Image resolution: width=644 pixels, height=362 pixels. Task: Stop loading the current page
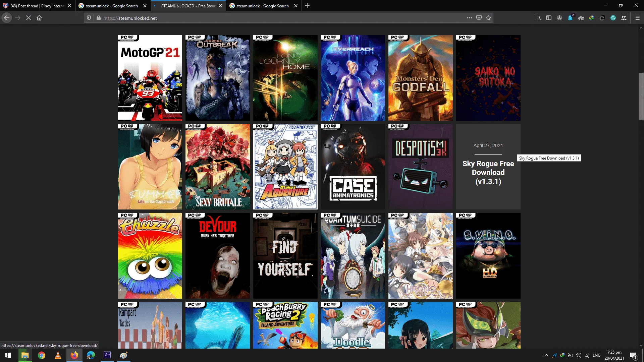(x=29, y=18)
